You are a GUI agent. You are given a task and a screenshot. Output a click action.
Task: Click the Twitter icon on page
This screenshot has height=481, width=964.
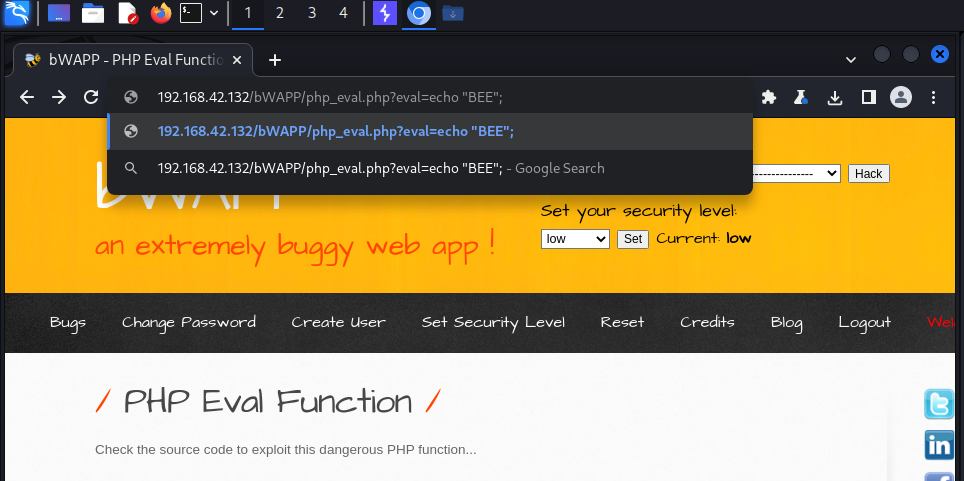pyautogui.click(x=939, y=404)
